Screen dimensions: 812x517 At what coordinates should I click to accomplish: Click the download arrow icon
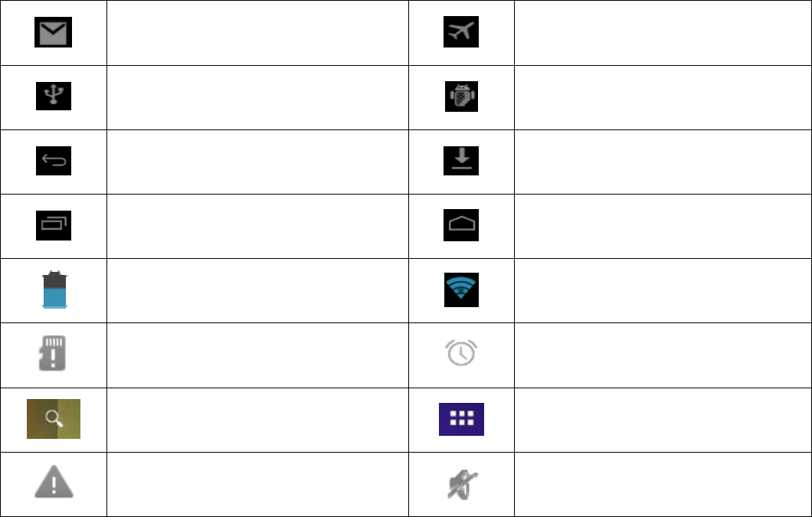coord(461,161)
